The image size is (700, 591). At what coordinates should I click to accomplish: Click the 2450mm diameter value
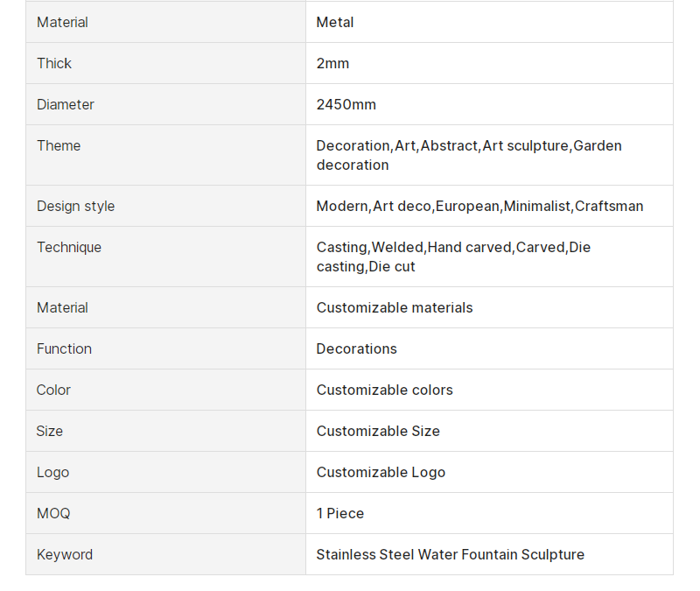pyautogui.click(x=346, y=104)
